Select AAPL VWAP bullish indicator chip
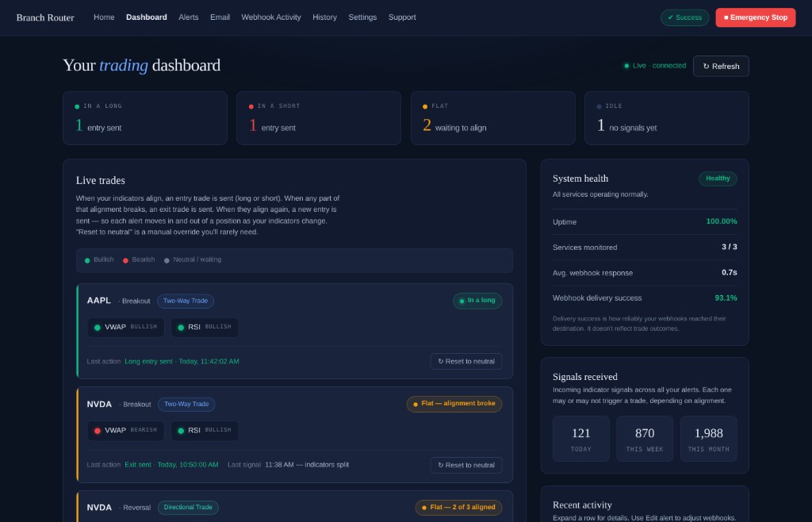812x522 pixels. click(x=126, y=328)
